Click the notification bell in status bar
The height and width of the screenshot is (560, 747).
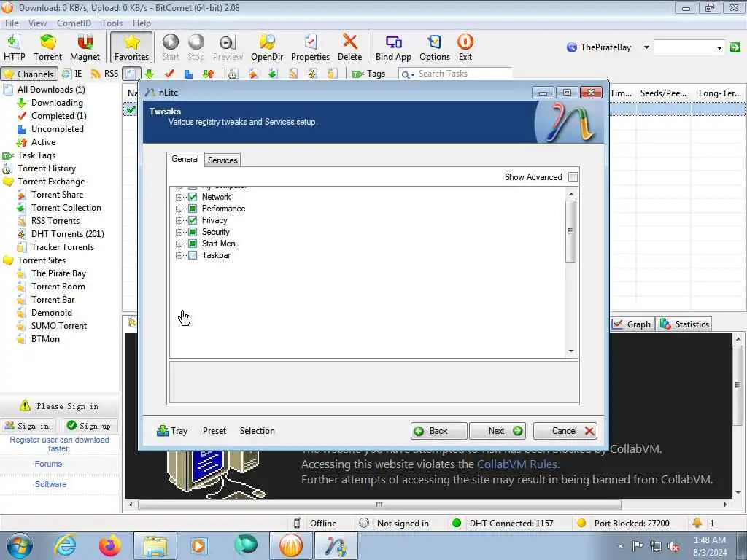click(697, 523)
